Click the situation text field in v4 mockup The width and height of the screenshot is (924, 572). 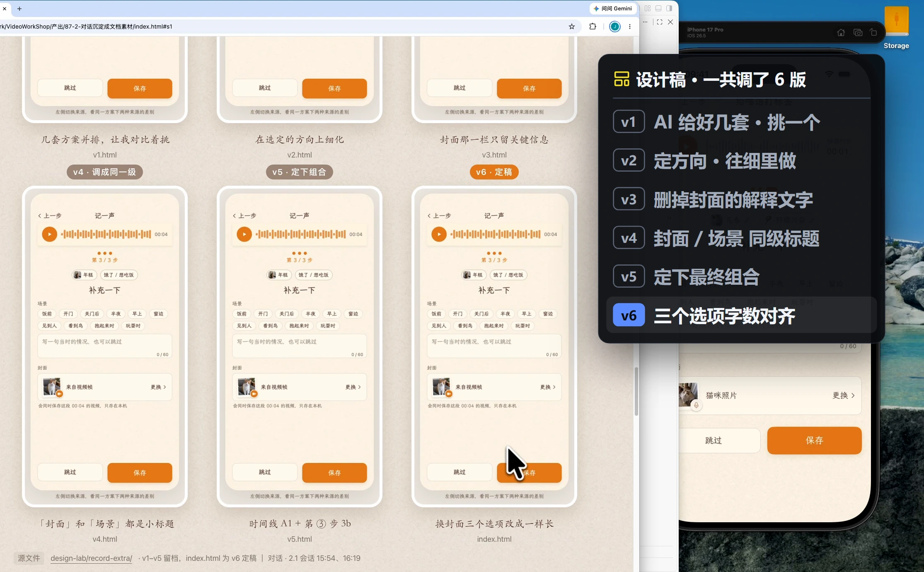(105, 346)
